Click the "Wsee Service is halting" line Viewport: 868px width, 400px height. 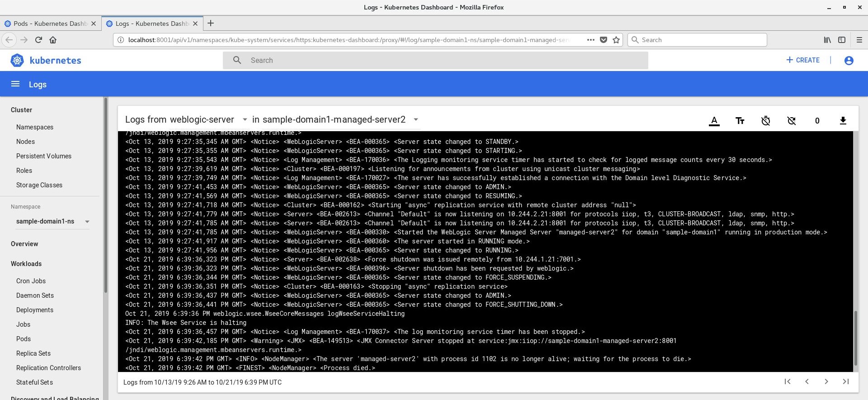pyautogui.click(x=186, y=323)
